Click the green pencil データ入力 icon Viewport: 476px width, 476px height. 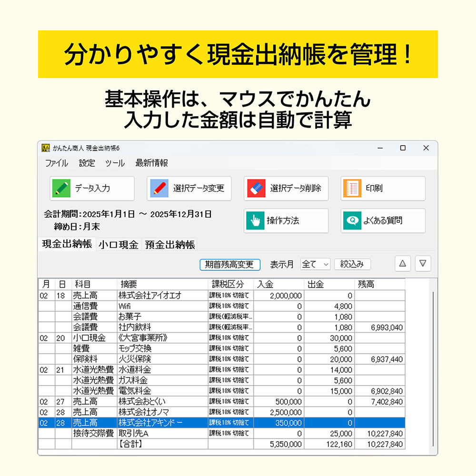click(61, 188)
